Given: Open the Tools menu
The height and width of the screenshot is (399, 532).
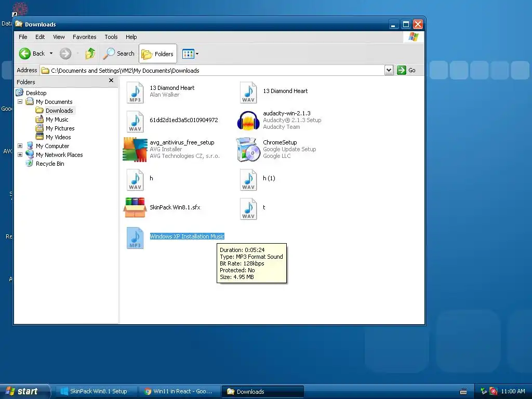Looking at the screenshot, I should [x=111, y=37].
